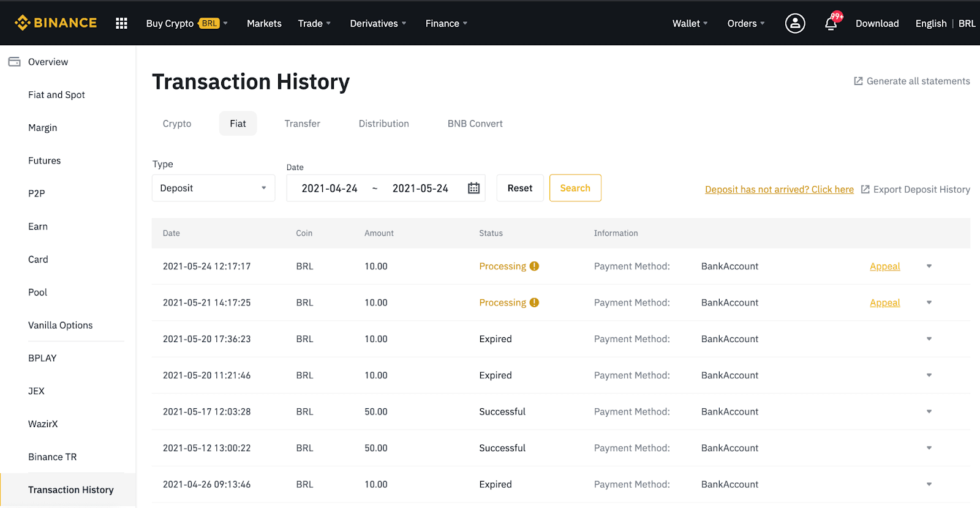The height and width of the screenshot is (508, 980).
Task: Expand details of the 2021-05-20 11:21:46 row
Action: (929, 375)
